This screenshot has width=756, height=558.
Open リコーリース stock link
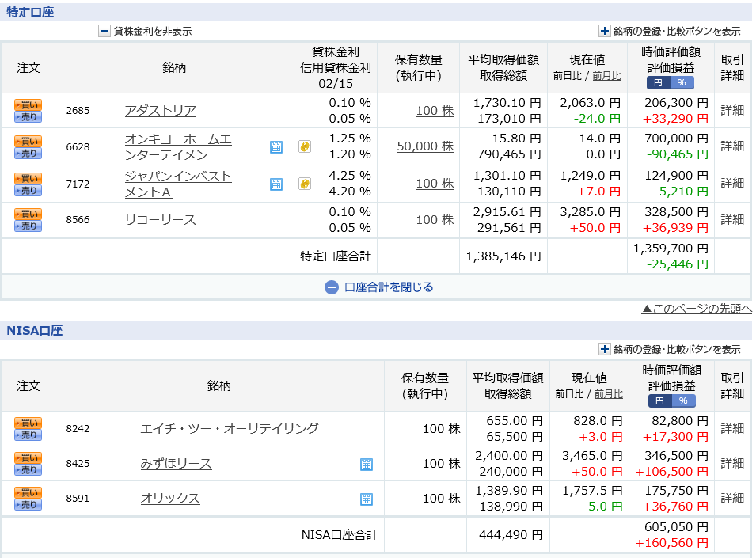coord(161,220)
